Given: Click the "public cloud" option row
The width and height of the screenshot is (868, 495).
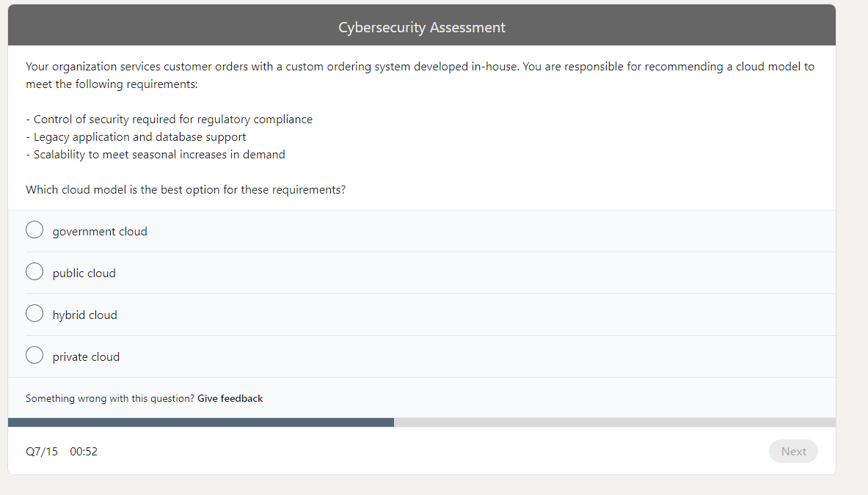Looking at the screenshot, I should point(293,272).
